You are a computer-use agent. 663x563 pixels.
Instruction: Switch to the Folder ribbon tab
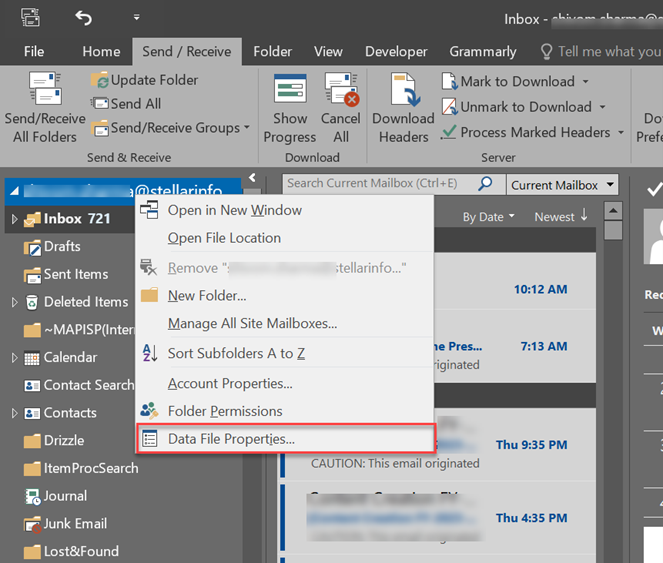click(x=272, y=52)
